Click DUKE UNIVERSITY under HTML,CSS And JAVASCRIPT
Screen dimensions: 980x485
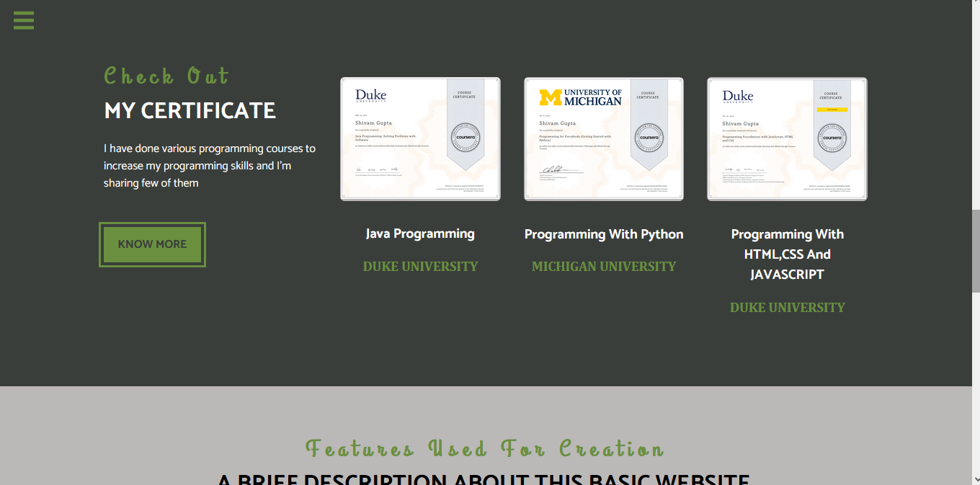(787, 308)
